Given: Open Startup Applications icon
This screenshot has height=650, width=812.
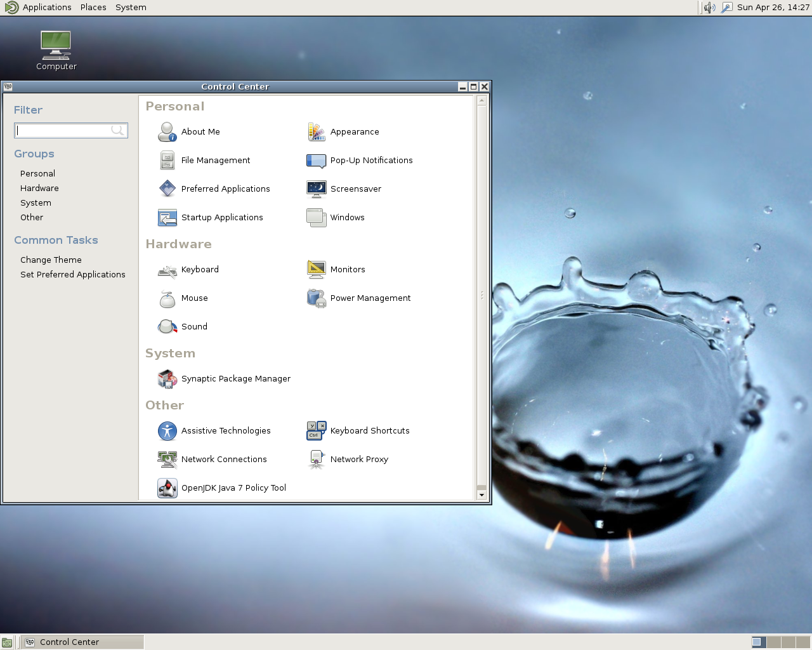Looking at the screenshot, I should [x=167, y=217].
